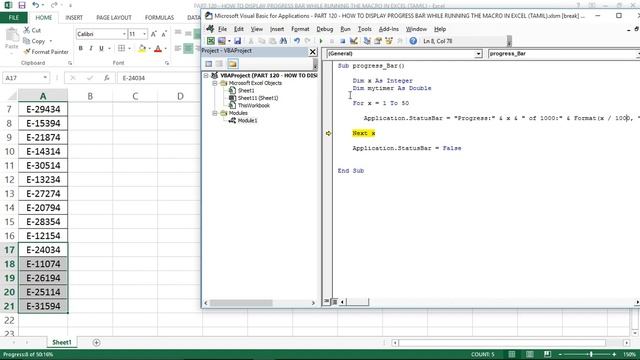Open Object Browser icon in VBA toolbar

[x=389, y=41]
